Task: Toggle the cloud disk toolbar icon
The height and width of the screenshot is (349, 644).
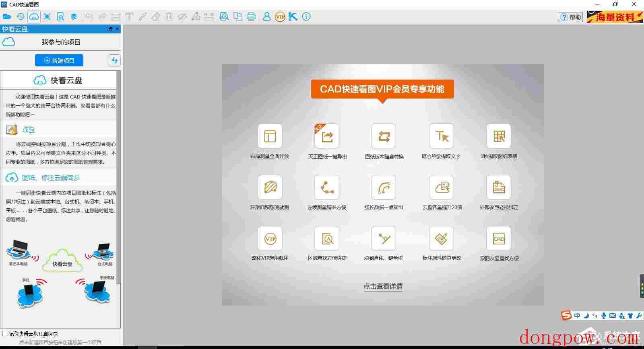Action: pyautogui.click(x=34, y=16)
